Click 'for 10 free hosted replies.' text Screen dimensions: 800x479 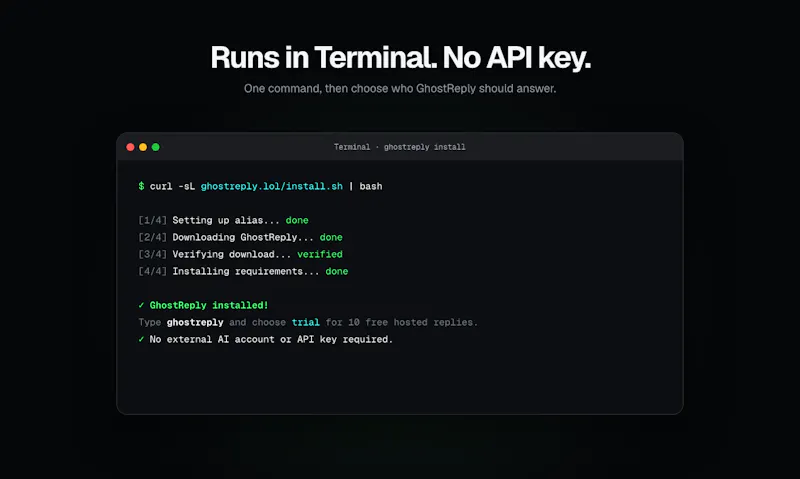[402, 322]
